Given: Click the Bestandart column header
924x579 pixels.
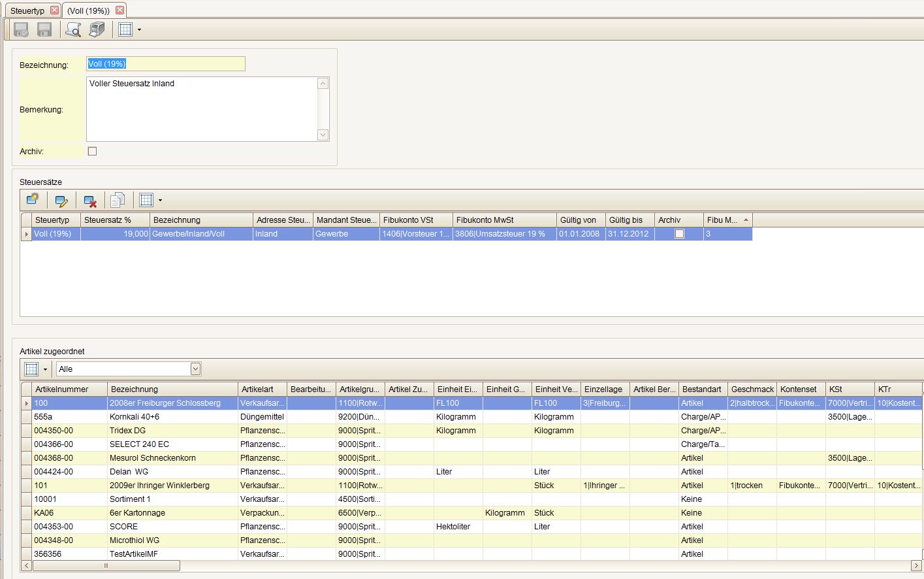Looking at the screenshot, I should coord(703,389).
